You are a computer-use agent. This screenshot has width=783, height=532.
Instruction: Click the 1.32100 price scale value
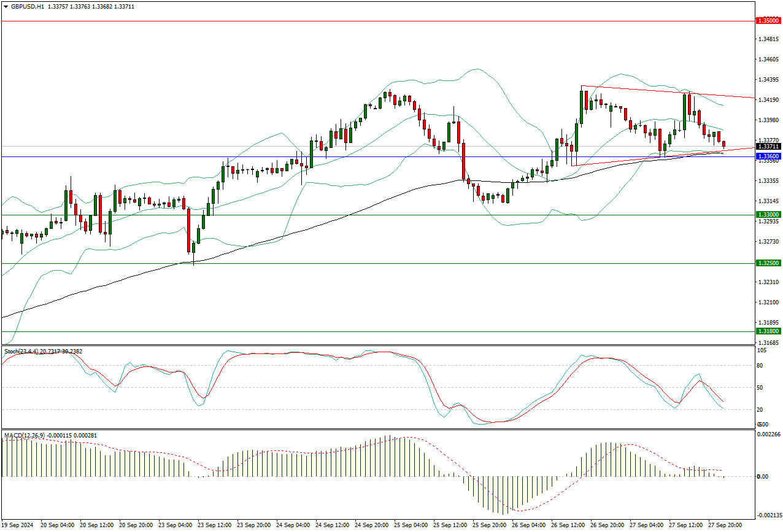[x=768, y=303]
